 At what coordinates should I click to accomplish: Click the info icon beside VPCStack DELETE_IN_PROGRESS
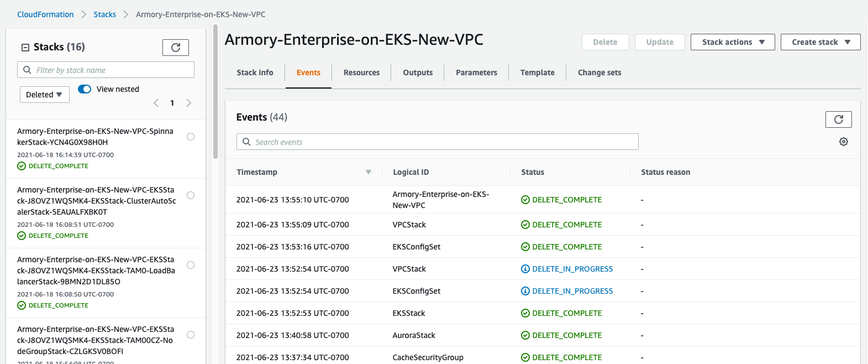[525, 269]
